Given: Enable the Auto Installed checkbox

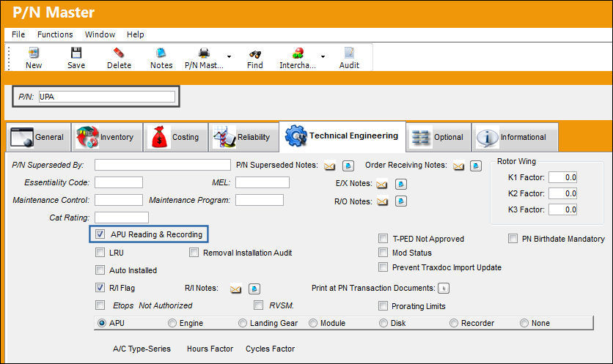Looking at the screenshot, I should pos(100,270).
